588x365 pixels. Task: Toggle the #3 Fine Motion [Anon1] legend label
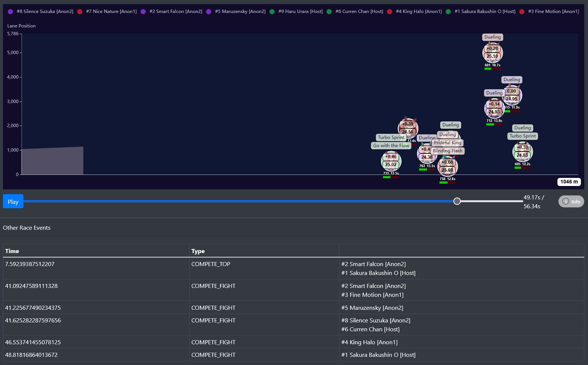point(554,11)
